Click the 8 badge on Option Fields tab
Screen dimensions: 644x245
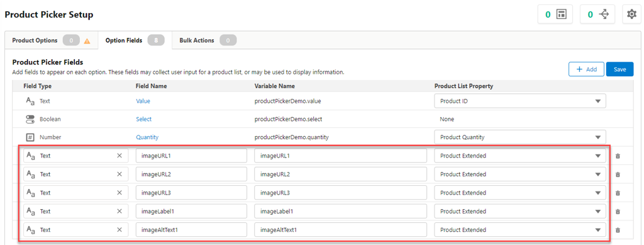coord(156,40)
